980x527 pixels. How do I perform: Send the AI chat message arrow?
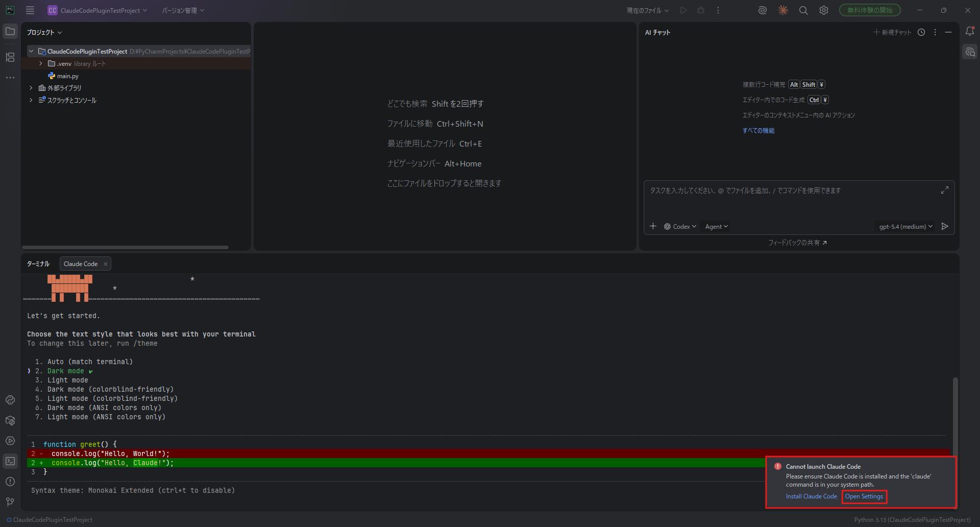[945, 226]
